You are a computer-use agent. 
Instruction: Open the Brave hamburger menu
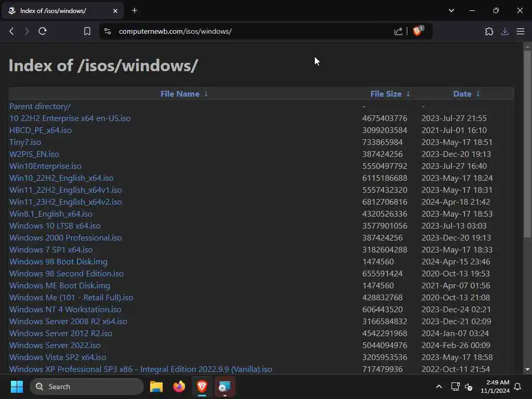pos(521,31)
